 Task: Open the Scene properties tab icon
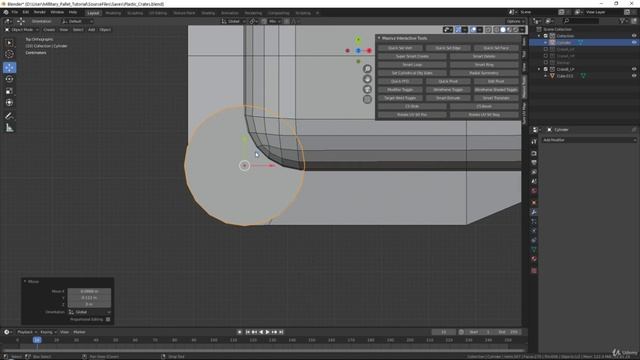[534, 182]
